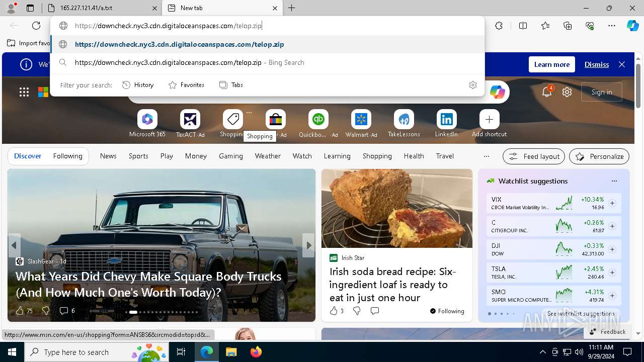The height and width of the screenshot is (362, 644).
Task: Select the telop.zip URL suggestion
Action: pos(267,44)
